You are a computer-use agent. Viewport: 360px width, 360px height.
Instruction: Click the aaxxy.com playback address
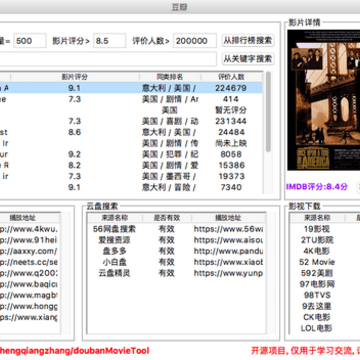click(x=29, y=251)
